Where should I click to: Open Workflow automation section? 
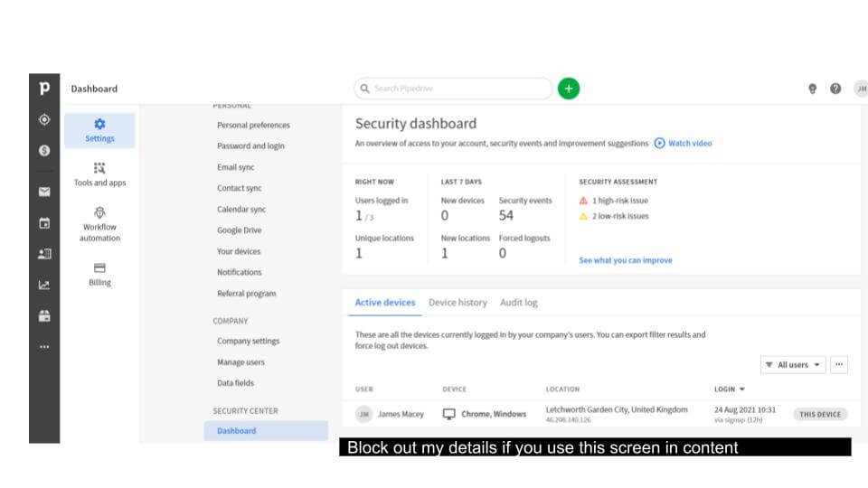(99, 224)
